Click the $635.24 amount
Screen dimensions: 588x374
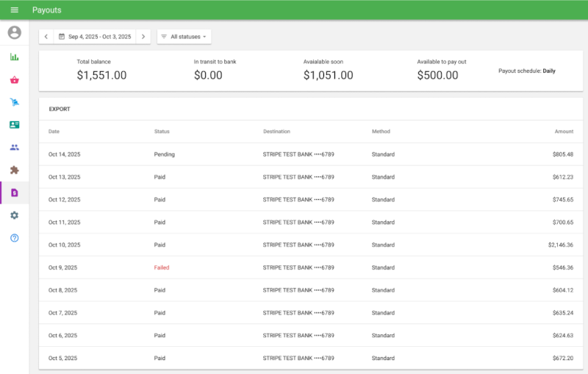[x=563, y=313]
